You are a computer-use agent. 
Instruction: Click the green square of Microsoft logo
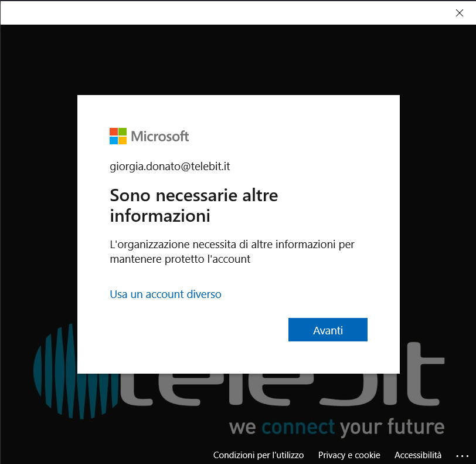pyautogui.click(x=123, y=132)
